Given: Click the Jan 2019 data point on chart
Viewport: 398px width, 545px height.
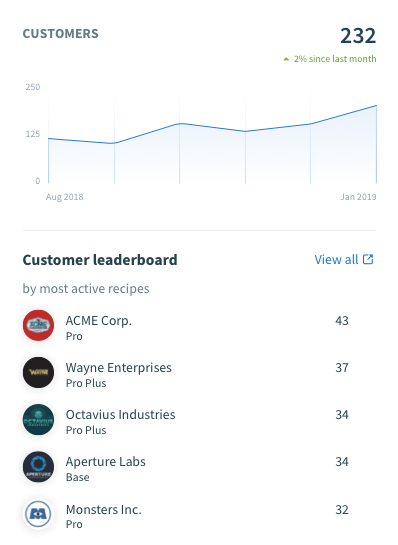Looking at the screenshot, I should click(376, 105).
